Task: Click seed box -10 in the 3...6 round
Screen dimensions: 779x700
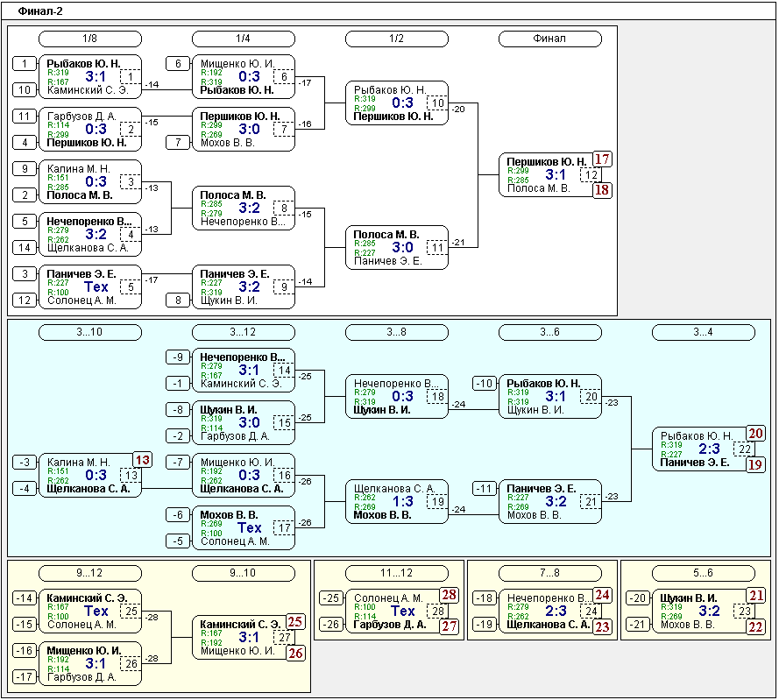Action: (x=485, y=384)
